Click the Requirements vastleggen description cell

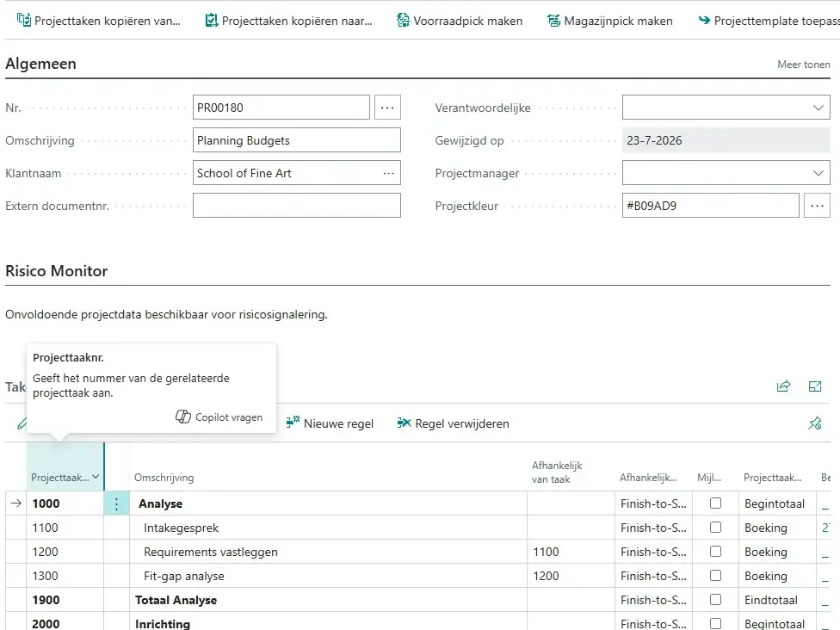click(x=328, y=552)
